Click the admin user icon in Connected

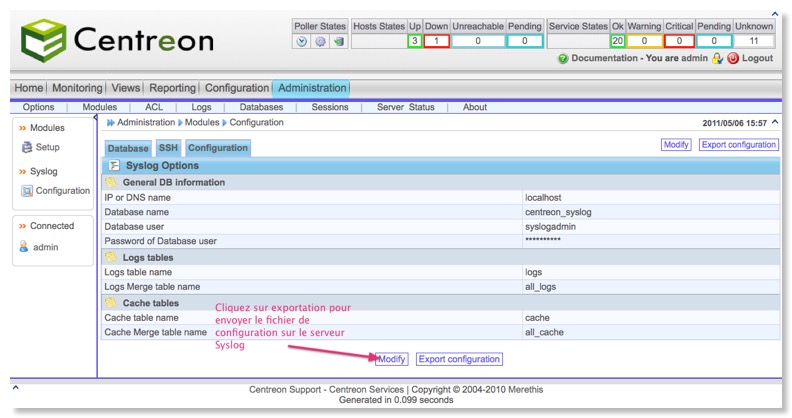point(24,247)
